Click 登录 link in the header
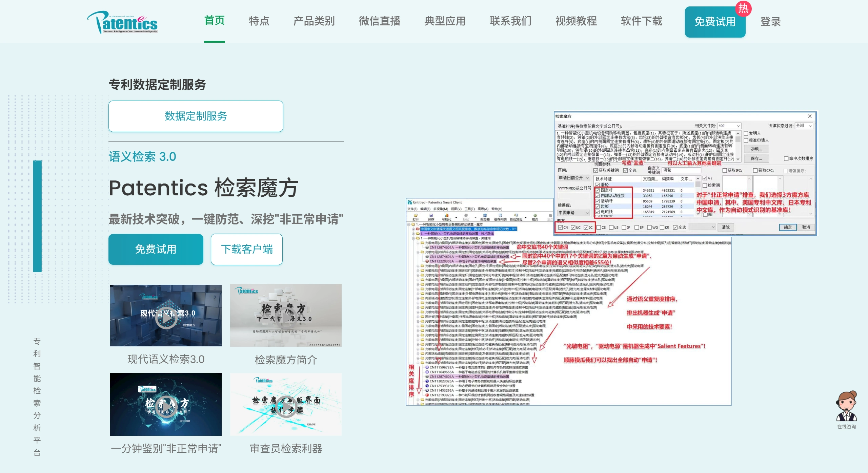868x473 pixels. click(770, 22)
